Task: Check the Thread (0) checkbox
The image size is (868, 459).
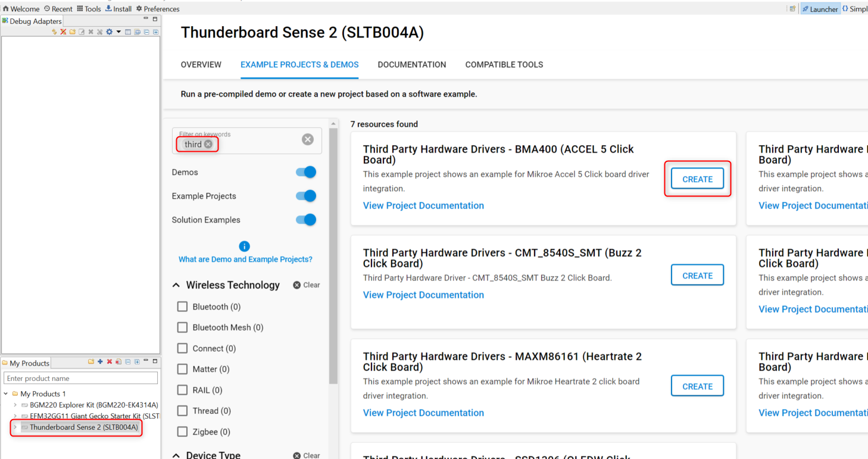Action: 182,411
